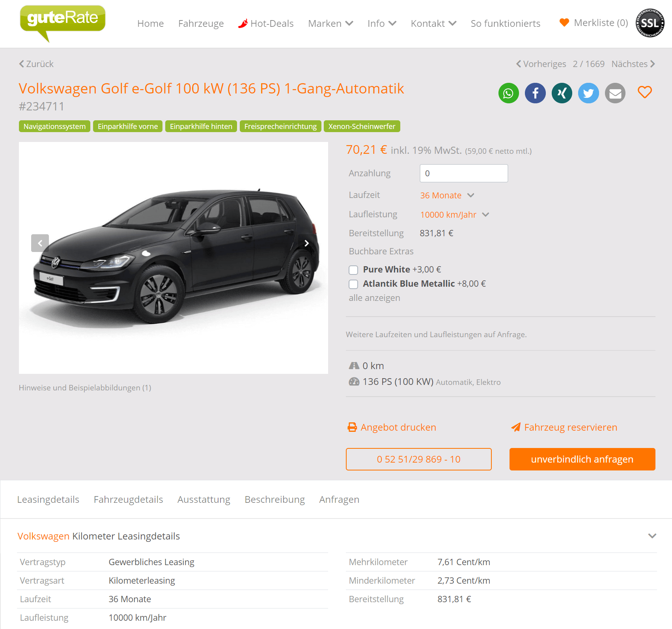
Task: Open So funktionierts page
Action: click(x=506, y=23)
